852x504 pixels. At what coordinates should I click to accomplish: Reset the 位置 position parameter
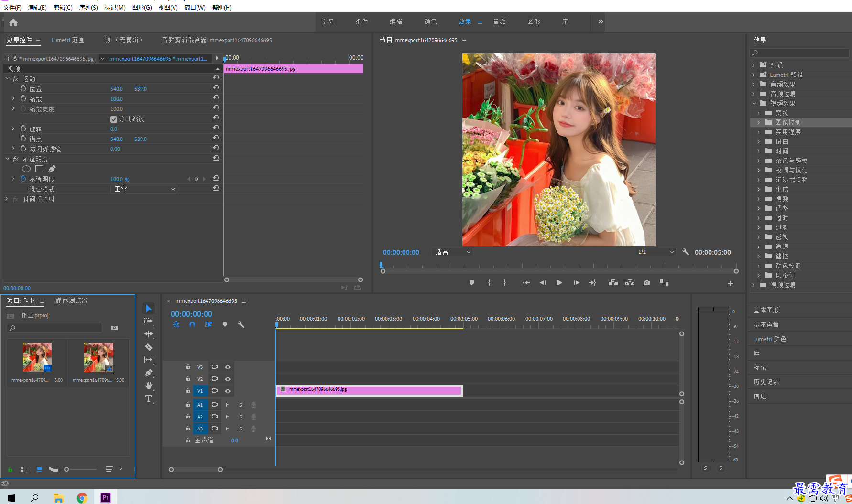point(216,88)
